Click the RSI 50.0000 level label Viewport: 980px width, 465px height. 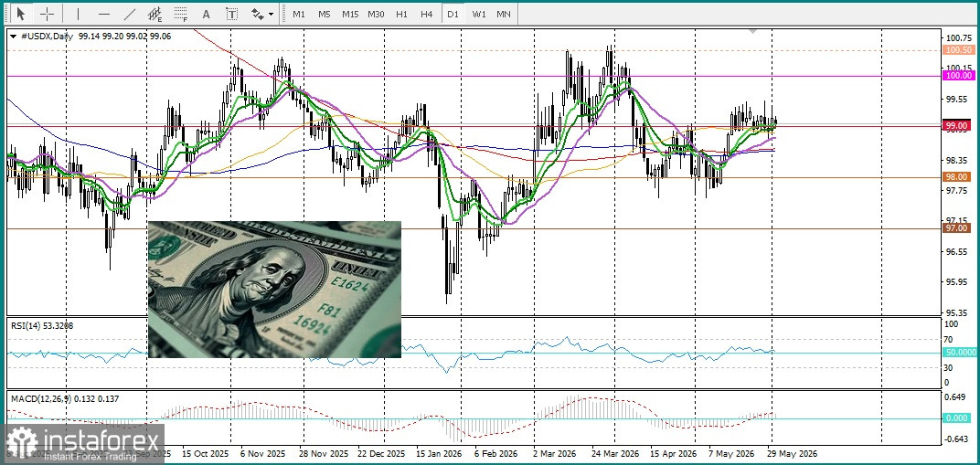pyautogui.click(x=959, y=353)
